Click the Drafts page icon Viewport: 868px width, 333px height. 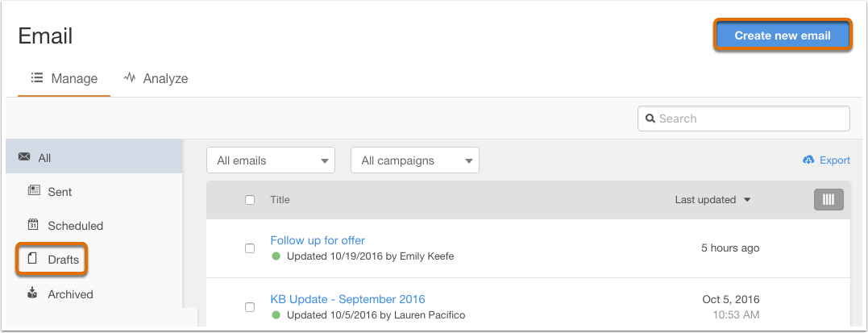coord(33,259)
